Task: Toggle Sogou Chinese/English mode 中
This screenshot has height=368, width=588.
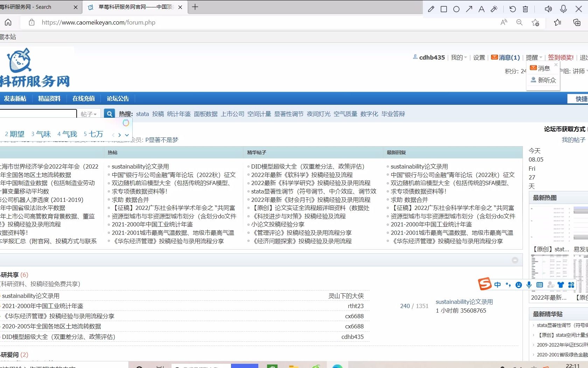Action: [498, 285]
